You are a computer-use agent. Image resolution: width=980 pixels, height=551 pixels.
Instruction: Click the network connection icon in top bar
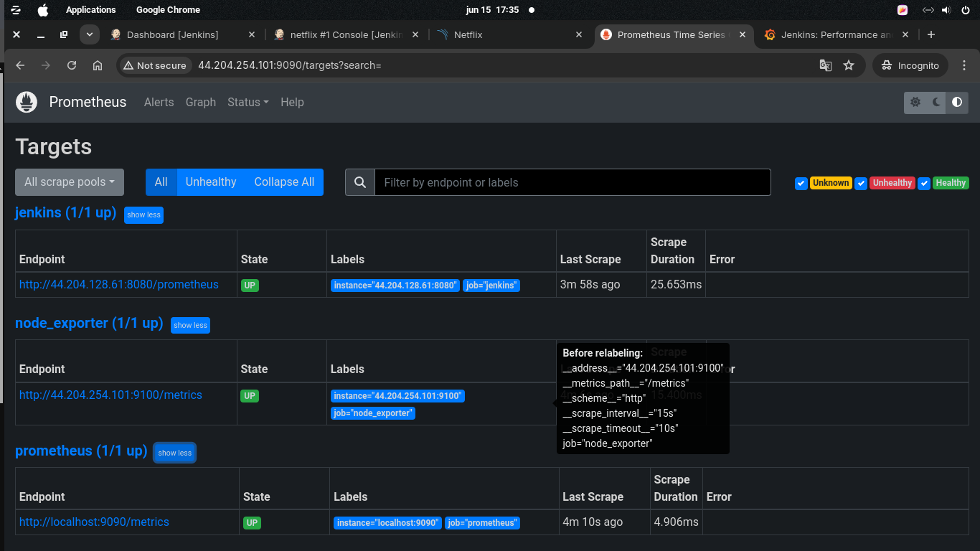point(928,10)
